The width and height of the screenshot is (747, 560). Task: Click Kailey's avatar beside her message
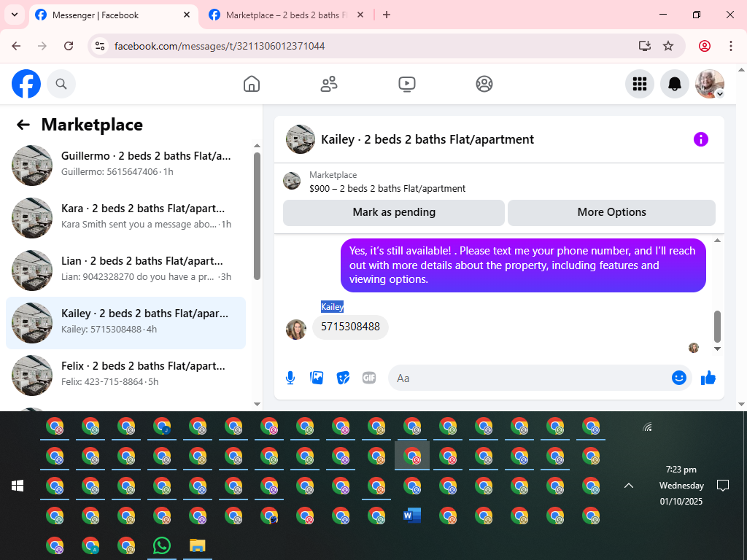click(296, 330)
